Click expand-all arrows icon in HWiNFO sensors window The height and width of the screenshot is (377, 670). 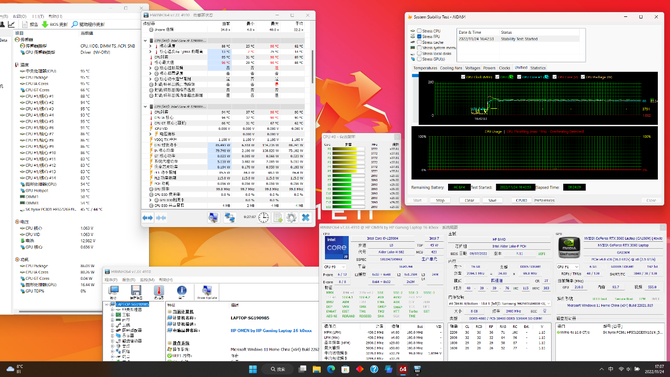(x=148, y=218)
